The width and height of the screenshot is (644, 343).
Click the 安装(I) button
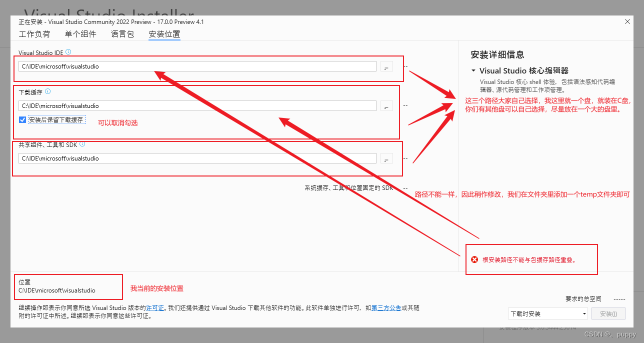point(608,313)
